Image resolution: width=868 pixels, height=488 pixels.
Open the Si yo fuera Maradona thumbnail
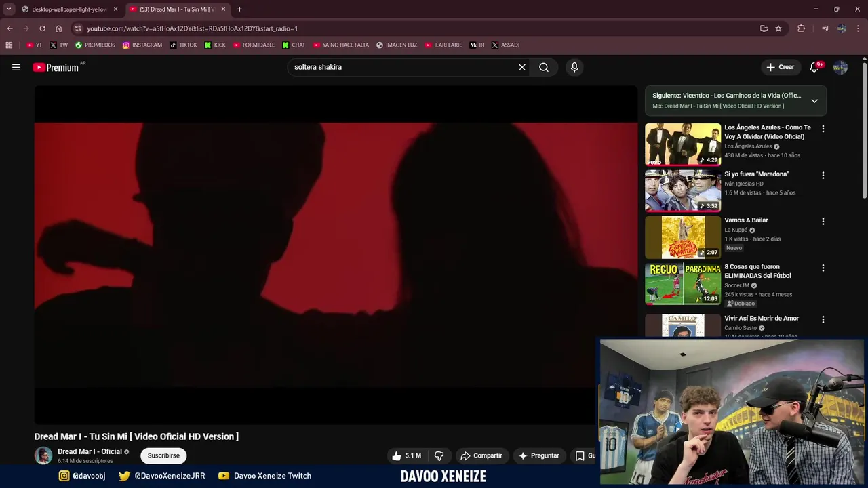(683, 190)
